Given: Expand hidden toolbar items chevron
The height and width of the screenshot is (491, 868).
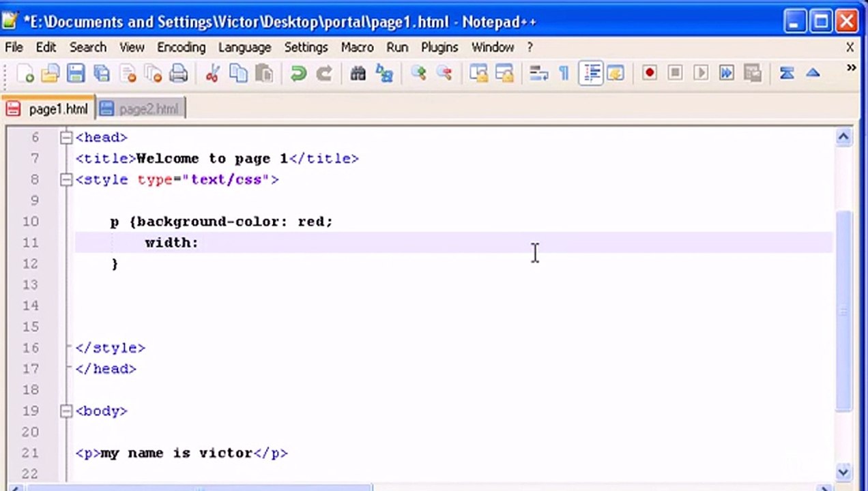Looking at the screenshot, I should [x=851, y=68].
